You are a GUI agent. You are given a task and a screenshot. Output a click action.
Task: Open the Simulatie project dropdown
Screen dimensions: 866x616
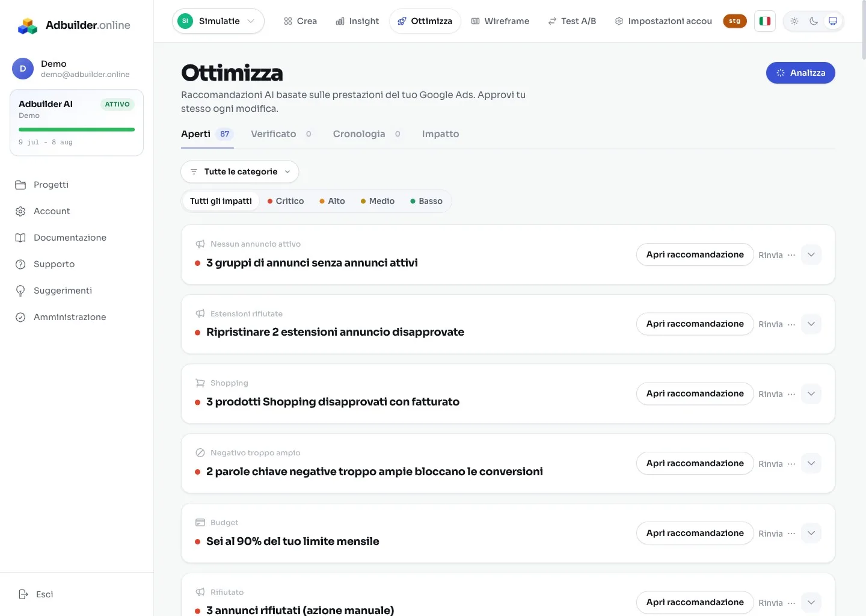(x=218, y=21)
